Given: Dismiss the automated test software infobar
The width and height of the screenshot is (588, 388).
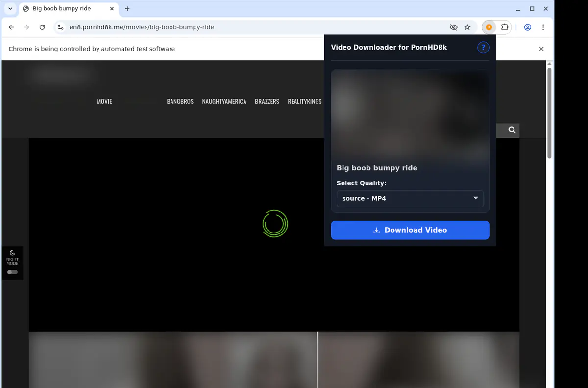Looking at the screenshot, I should point(541,49).
